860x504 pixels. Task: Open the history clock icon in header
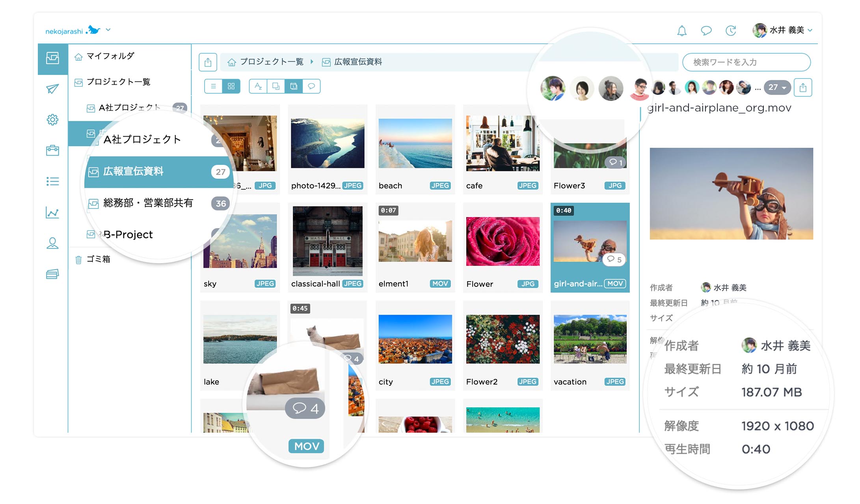pyautogui.click(x=731, y=30)
